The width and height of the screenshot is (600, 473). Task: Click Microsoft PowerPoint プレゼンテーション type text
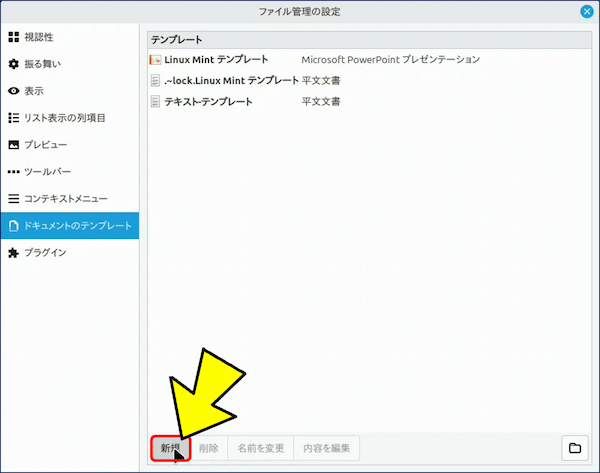391,60
